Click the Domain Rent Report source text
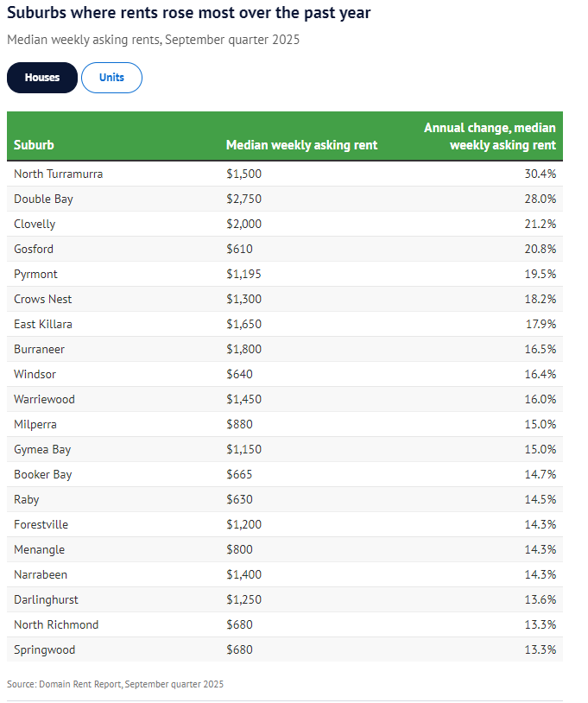Viewport: 588px width, 703px height. 115,684
